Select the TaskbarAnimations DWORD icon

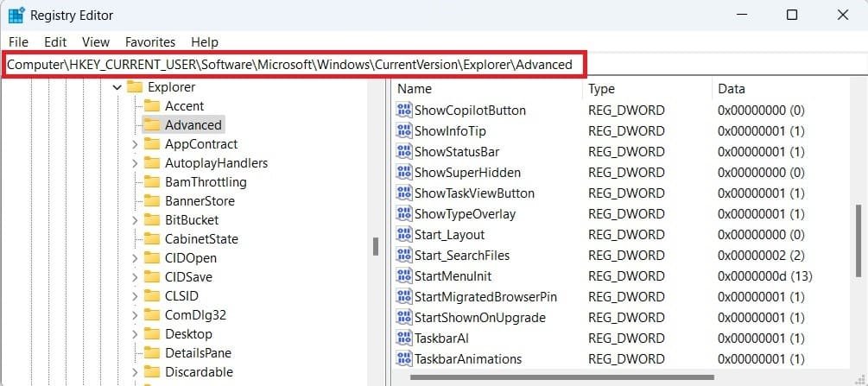[404, 359]
